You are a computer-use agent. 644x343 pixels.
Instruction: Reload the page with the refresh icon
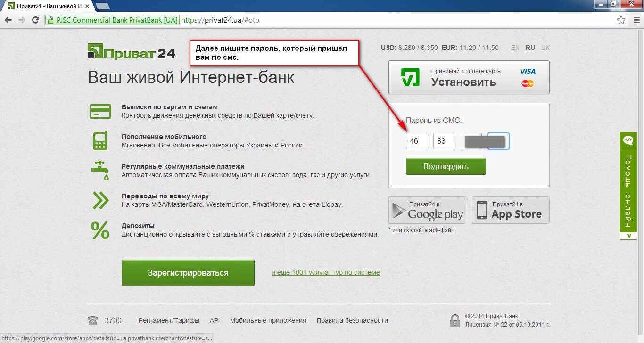(35, 20)
